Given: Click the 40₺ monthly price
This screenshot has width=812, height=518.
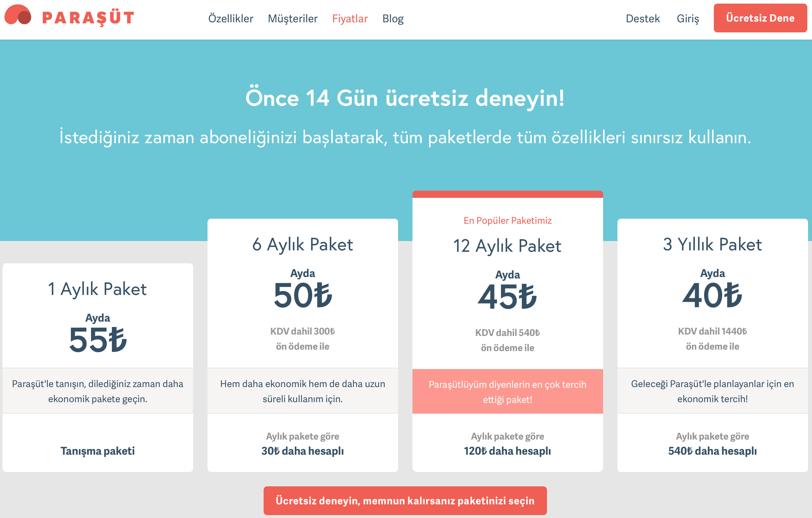Looking at the screenshot, I should [712, 295].
